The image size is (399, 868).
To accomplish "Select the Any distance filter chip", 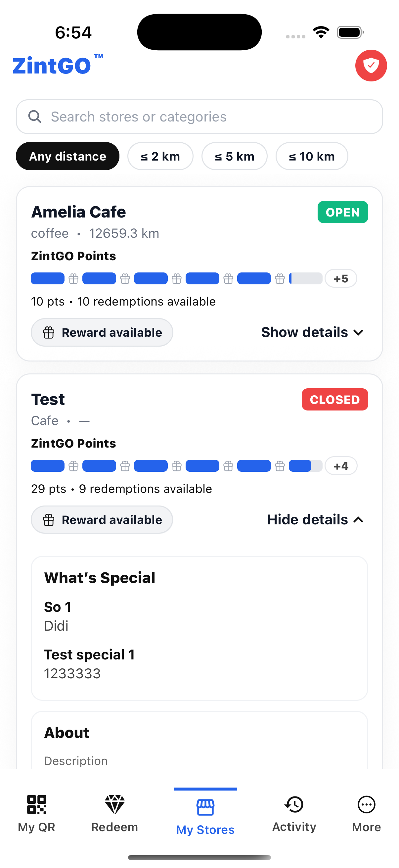I will [x=67, y=156].
